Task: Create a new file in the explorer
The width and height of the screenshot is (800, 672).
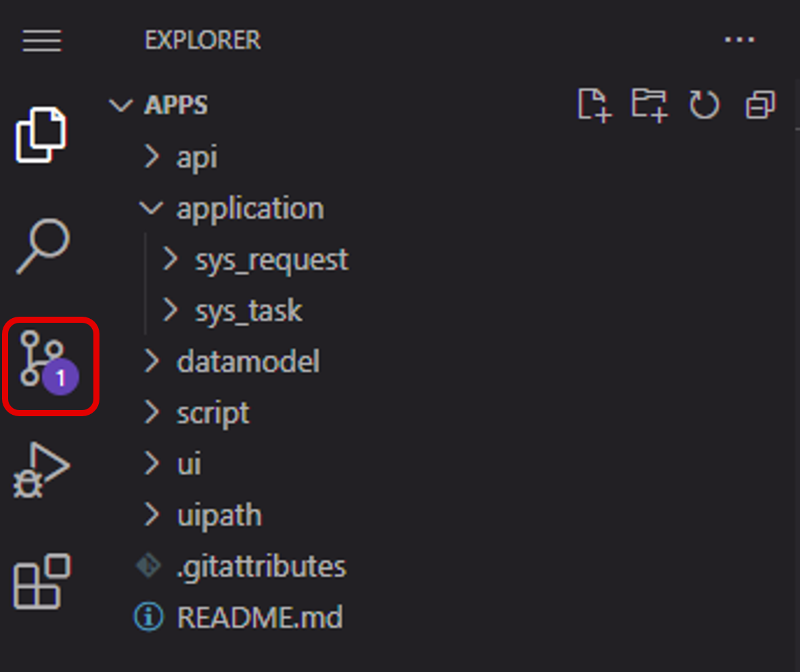Action: 596,105
